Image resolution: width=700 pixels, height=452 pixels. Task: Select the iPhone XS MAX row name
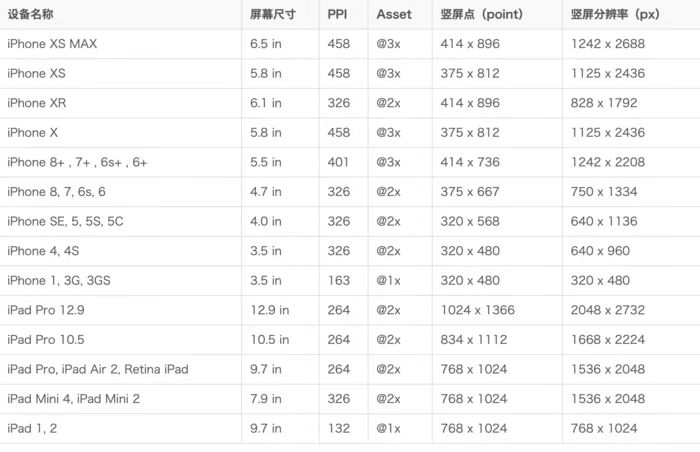(52, 44)
